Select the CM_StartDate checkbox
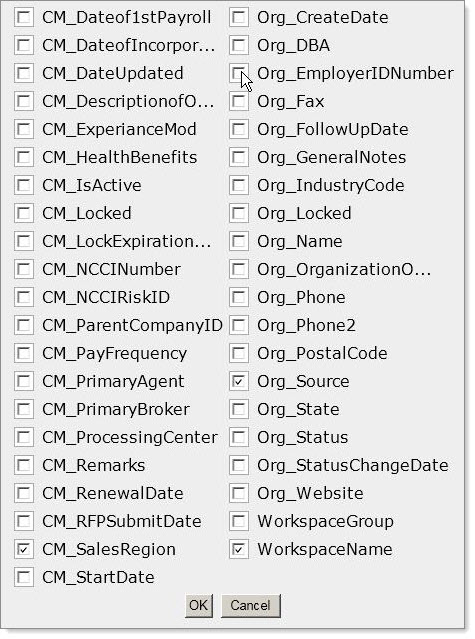Viewport: 475px width, 639px height. coord(24,577)
